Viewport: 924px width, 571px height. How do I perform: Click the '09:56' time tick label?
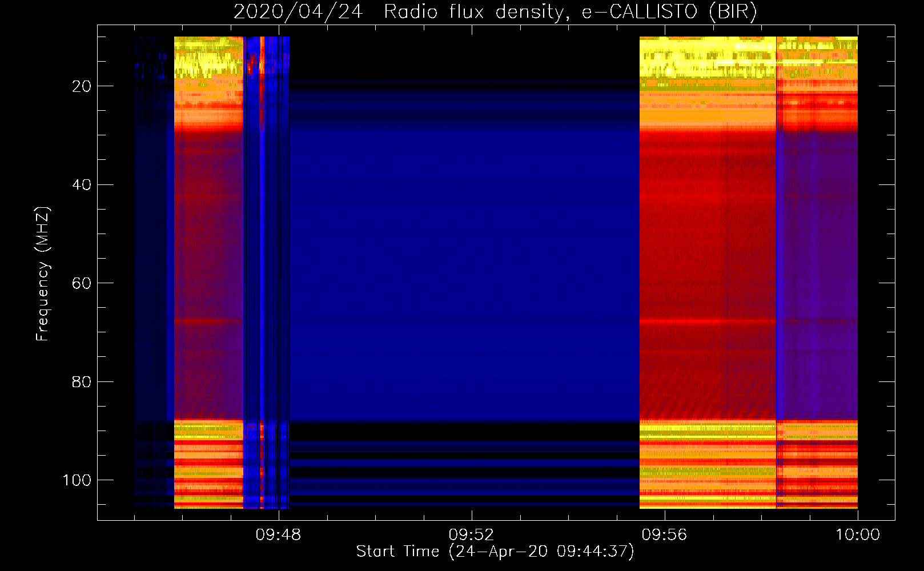coord(664,535)
